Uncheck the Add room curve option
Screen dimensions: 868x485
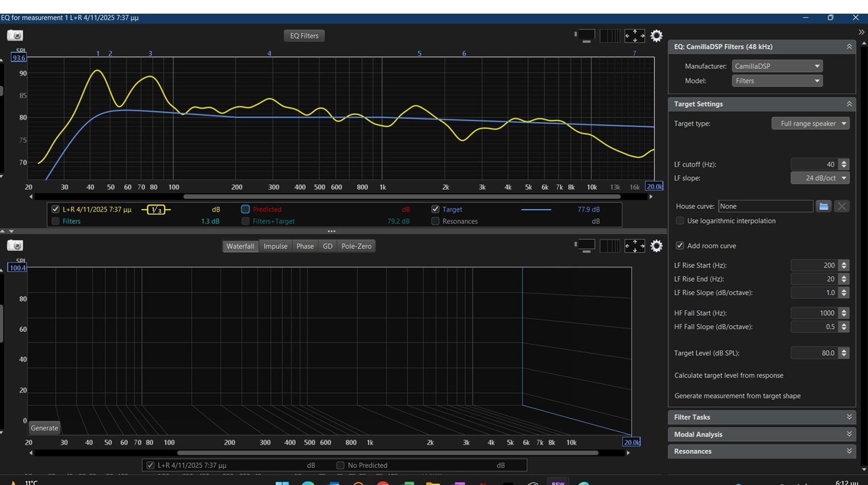tap(680, 246)
